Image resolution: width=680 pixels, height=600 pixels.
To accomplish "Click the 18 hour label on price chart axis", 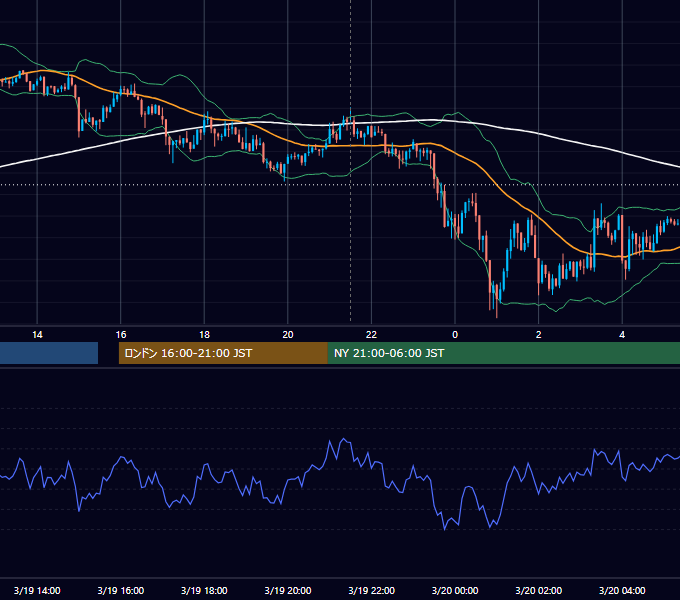I will (x=204, y=335).
